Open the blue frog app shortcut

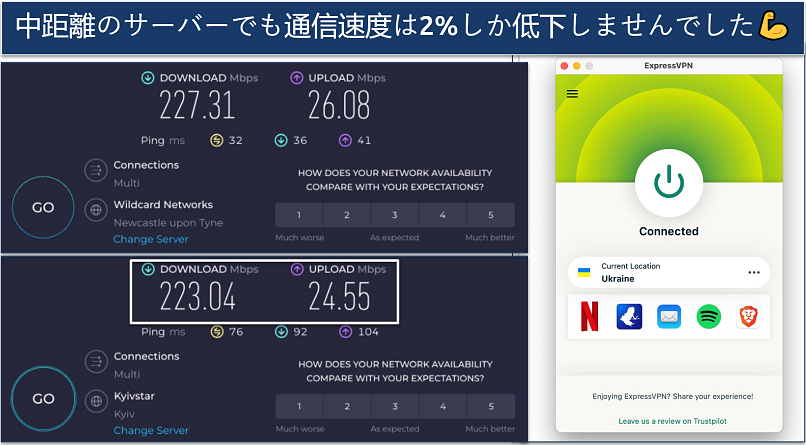coord(628,317)
